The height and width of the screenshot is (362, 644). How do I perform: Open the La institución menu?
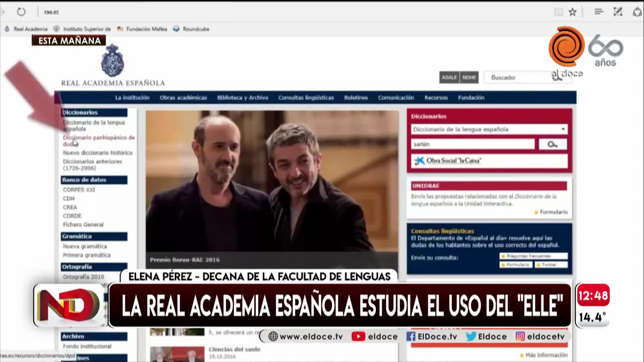[132, 98]
